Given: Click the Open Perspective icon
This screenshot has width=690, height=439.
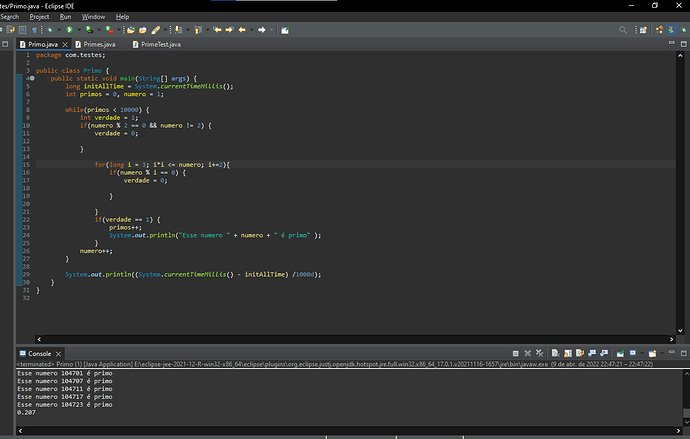Looking at the screenshot, I should coord(643,30).
